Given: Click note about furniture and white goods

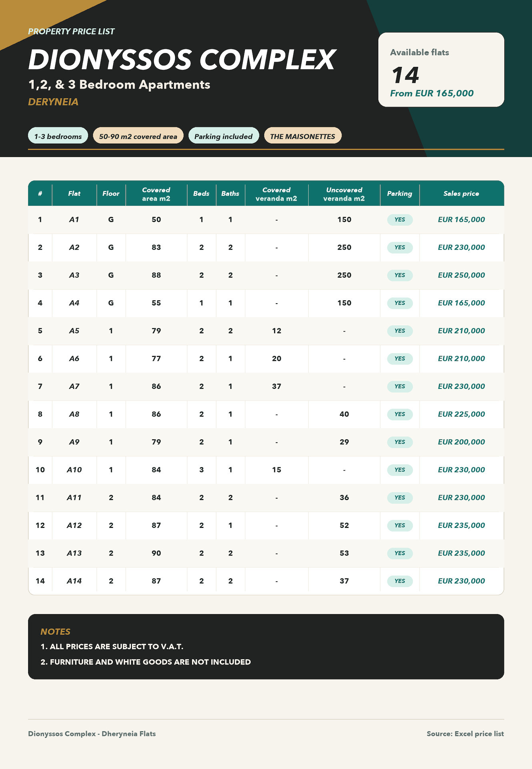Looking at the screenshot, I should 146,662.
